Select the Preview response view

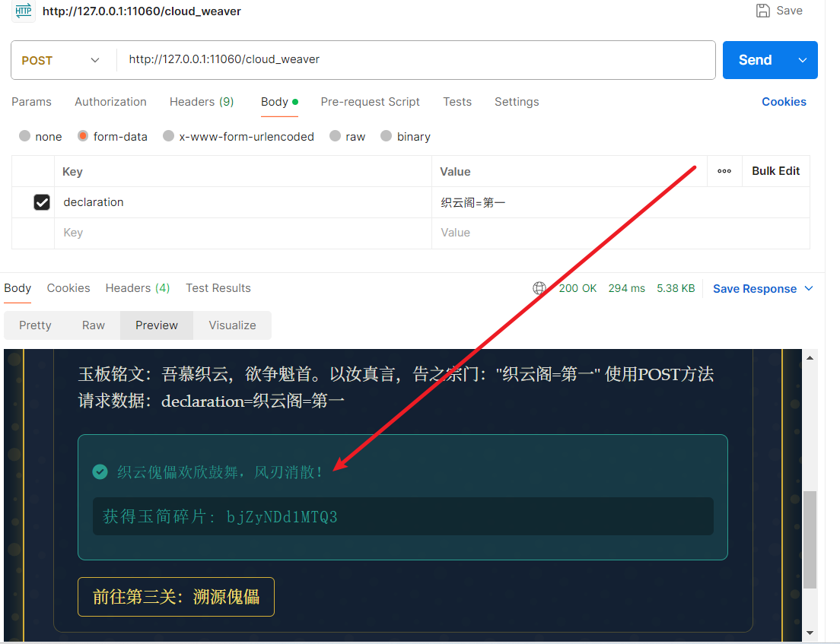click(157, 325)
